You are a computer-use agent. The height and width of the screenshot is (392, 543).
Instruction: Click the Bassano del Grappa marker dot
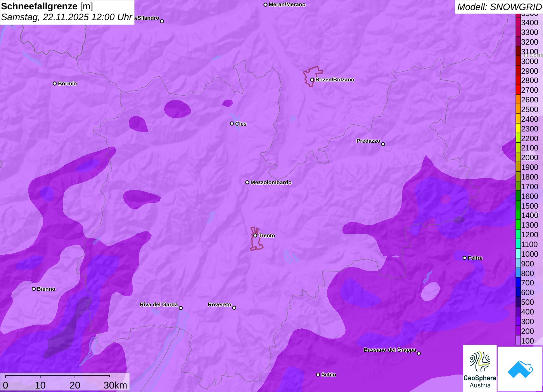pyautogui.click(x=419, y=353)
